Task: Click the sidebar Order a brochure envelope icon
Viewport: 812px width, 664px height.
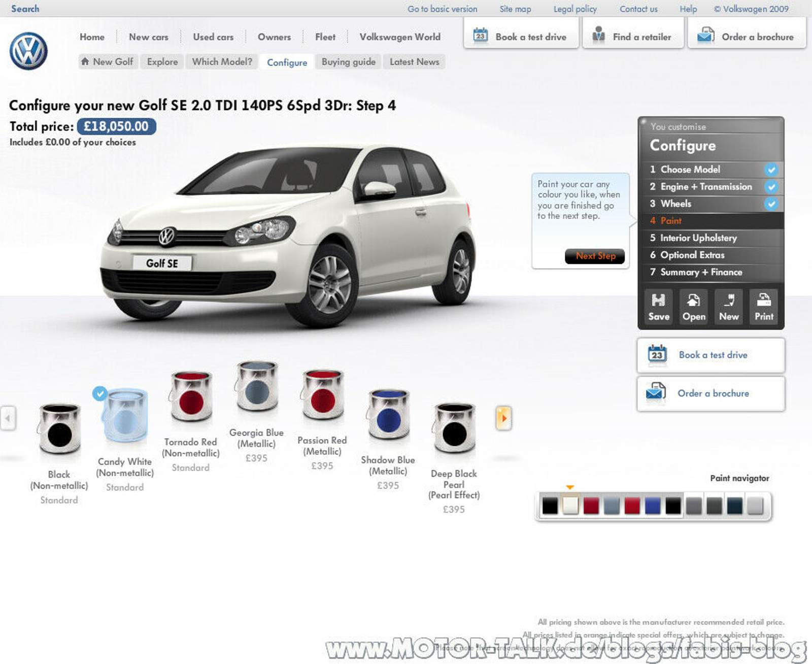Action: click(656, 392)
